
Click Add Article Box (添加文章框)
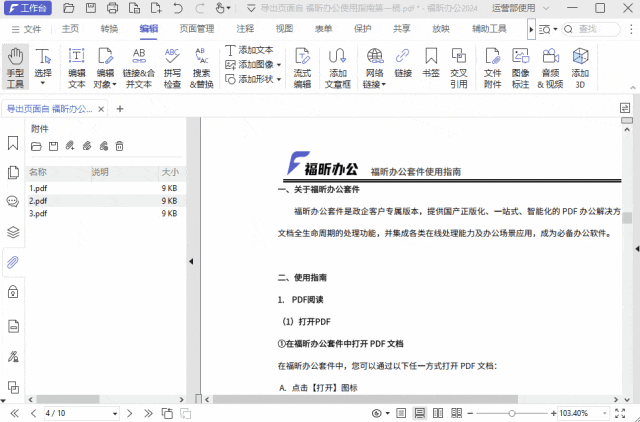click(x=338, y=67)
